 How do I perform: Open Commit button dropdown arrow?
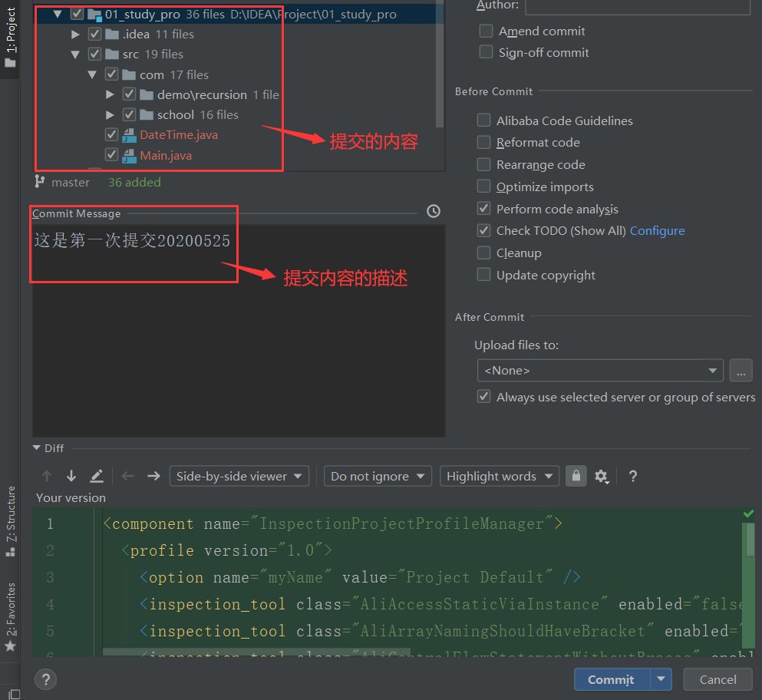pos(661,679)
